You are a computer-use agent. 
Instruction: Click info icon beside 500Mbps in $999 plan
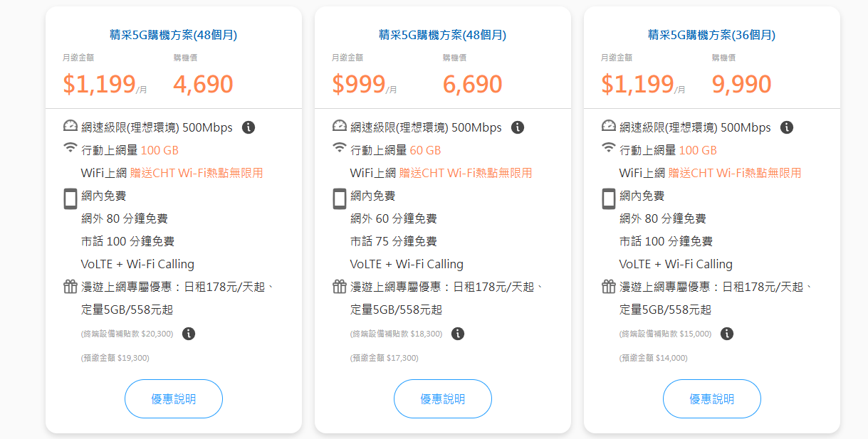pyautogui.click(x=518, y=127)
